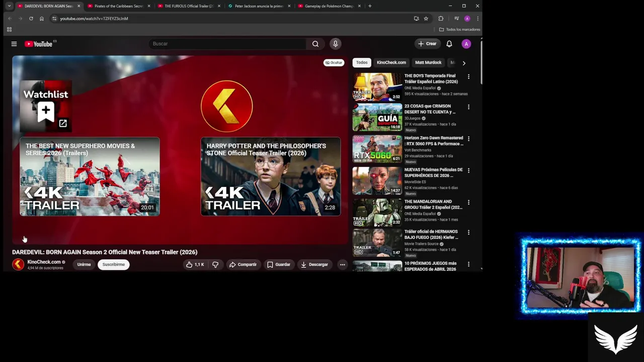
Task: Open the YouTube hamburger guide menu
Action: point(14,44)
